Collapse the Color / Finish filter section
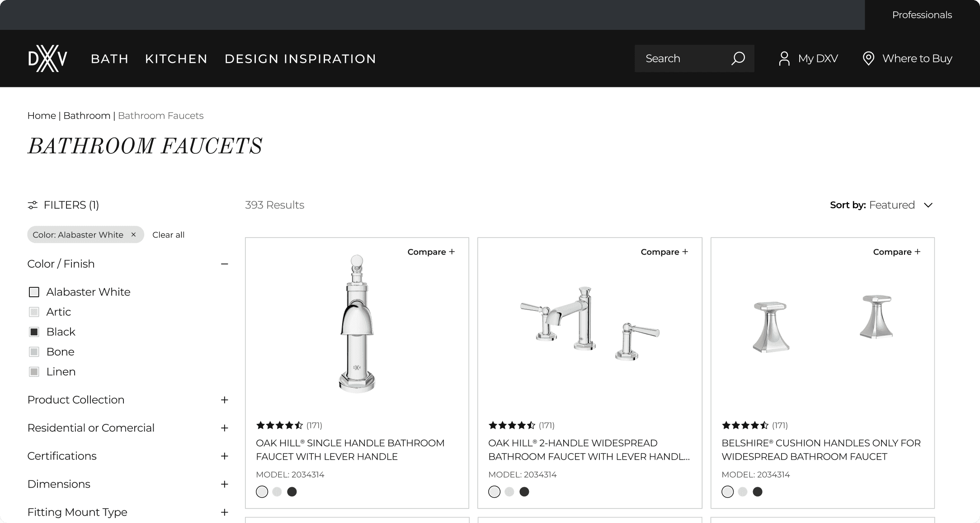The image size is (980, 523). 224,264
